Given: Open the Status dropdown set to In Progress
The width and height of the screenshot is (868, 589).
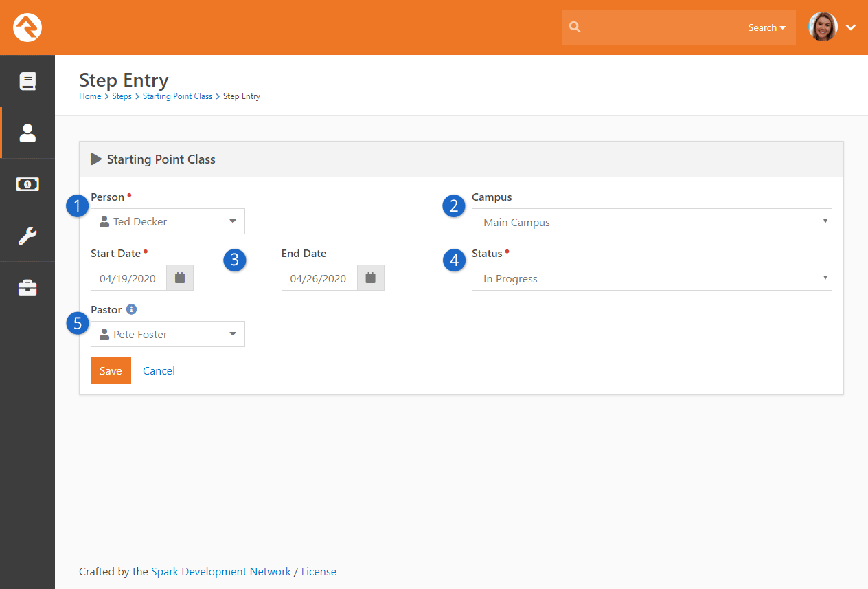Looking at the screenshot, I should [x=651, y=278].
